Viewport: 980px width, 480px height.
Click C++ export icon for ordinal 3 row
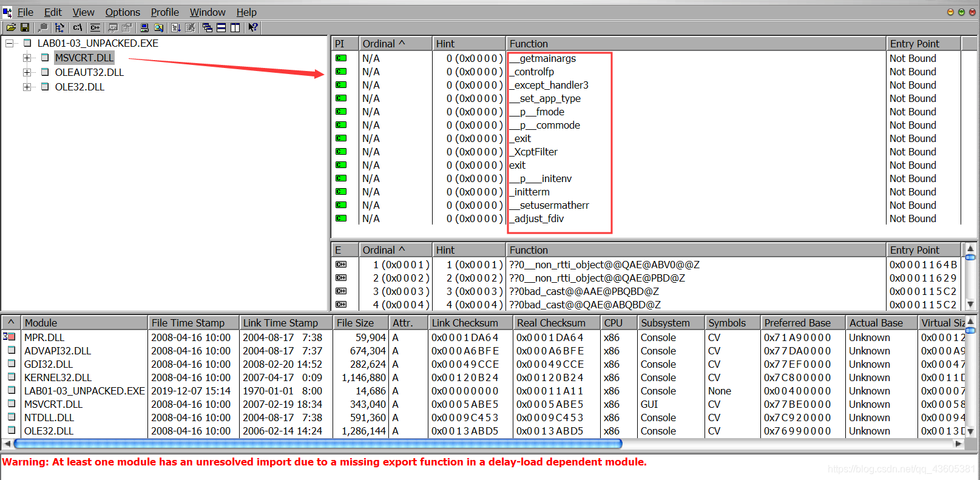(x=341, y=291)
